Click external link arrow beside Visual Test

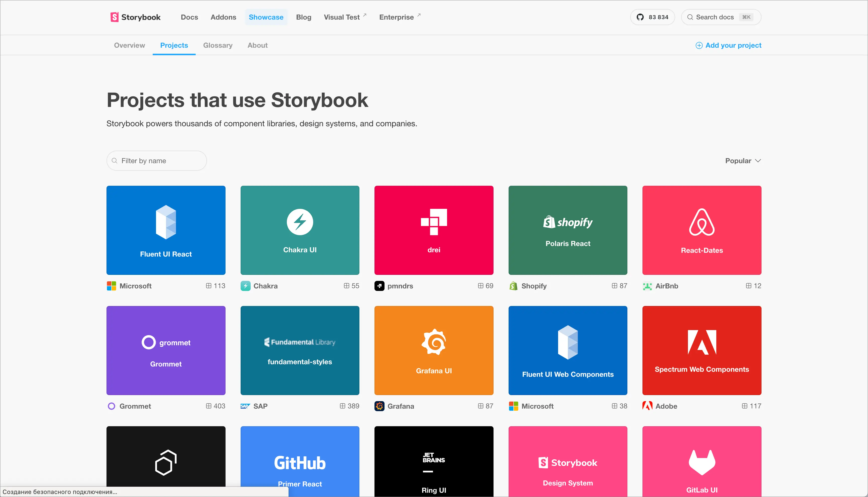pyautogui.click(x=365, y=15)
